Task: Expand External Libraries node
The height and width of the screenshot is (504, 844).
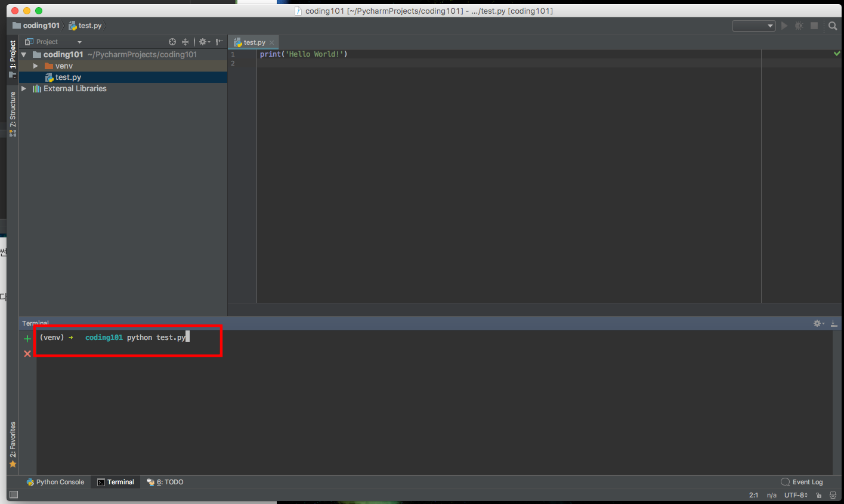Action: click(24, 88)
